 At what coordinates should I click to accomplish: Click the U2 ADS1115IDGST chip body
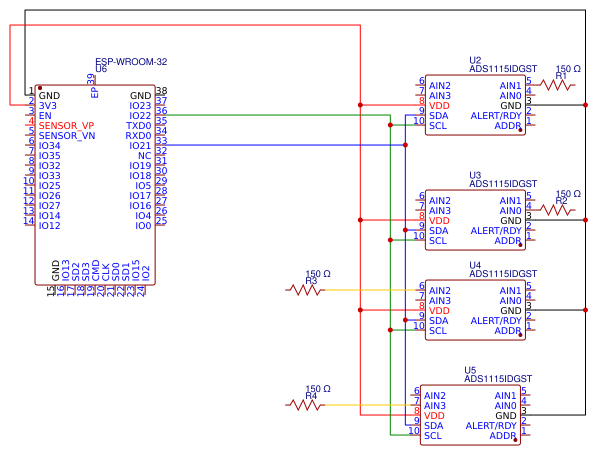coord(475,105)
